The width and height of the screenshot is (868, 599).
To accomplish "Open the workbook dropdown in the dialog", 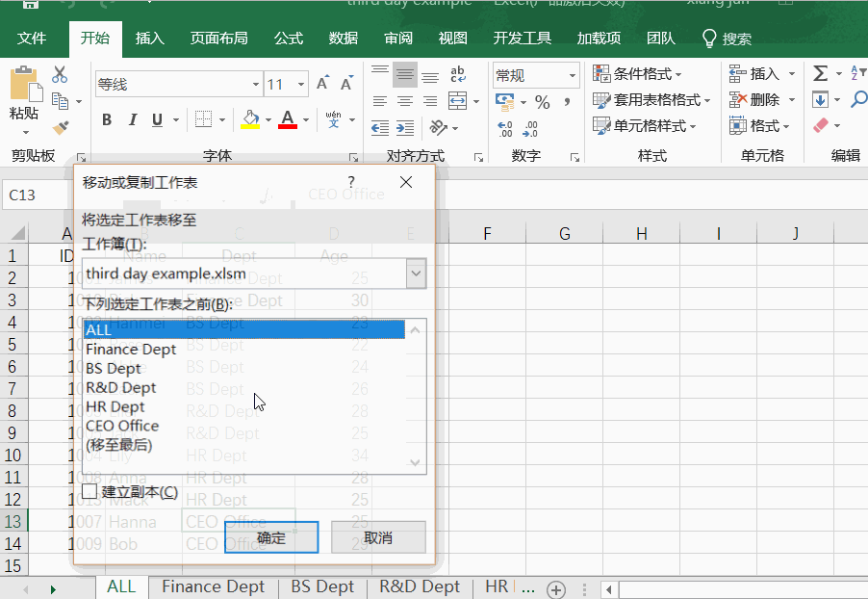I will click(x=416, y=273).
